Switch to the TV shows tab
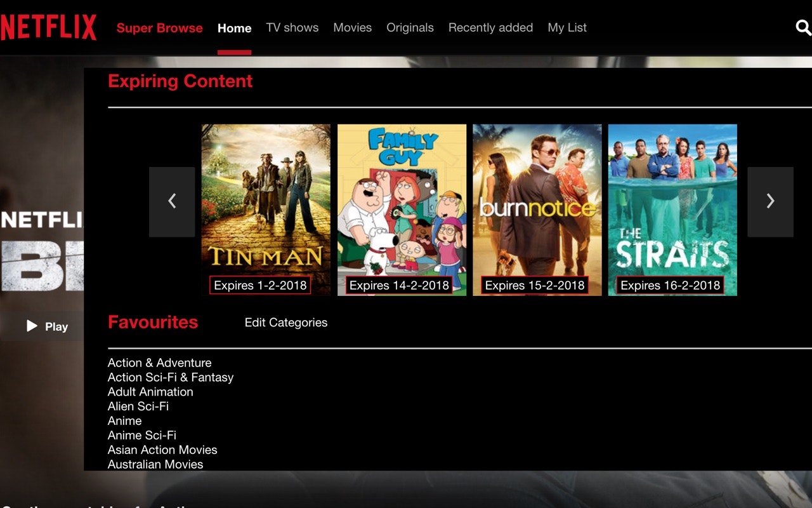Image resolution: width=812 pixels, height=508 pixels. tap(292, 27)
